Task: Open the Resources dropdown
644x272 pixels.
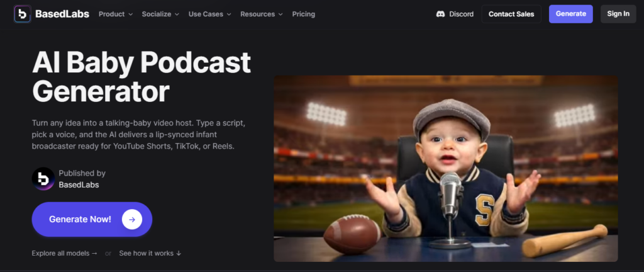Action: click(261, 14)
